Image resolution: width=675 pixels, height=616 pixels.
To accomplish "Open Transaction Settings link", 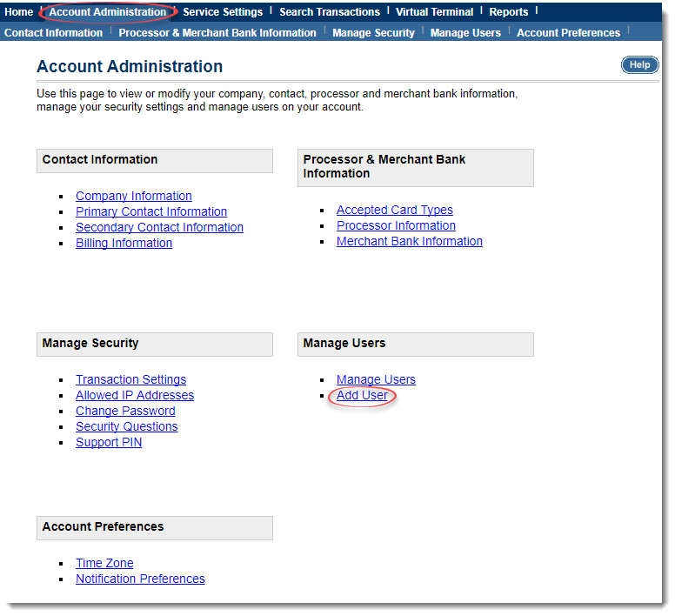I will [130, 380].
